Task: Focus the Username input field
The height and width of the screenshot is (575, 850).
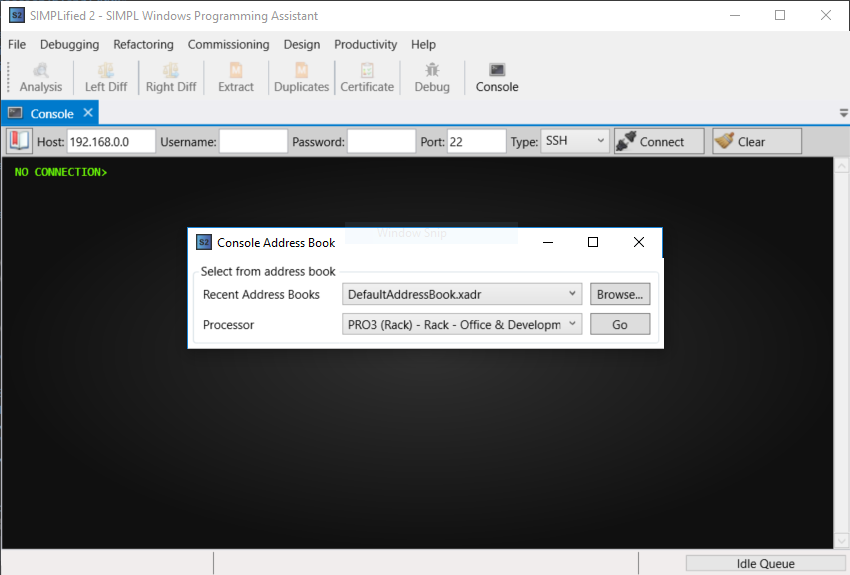Action: (x=253, y=141)
